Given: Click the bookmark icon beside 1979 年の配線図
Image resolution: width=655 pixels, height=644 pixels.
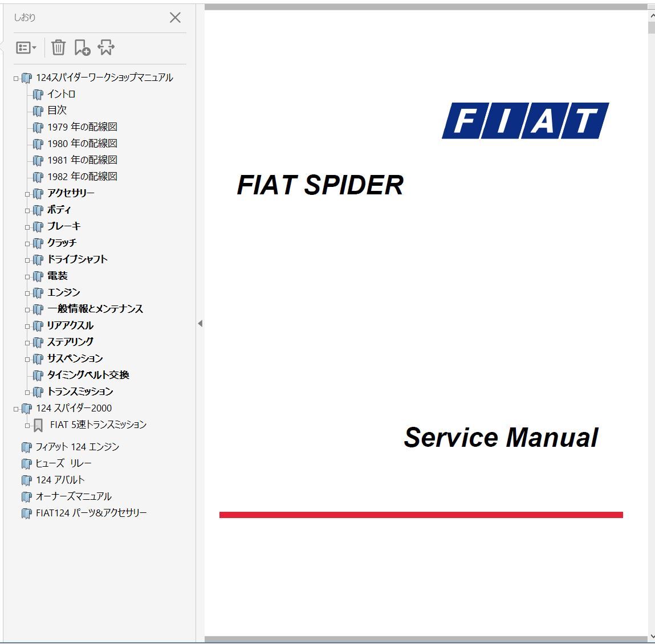Looking at the screenshot, I should [38, 128].
